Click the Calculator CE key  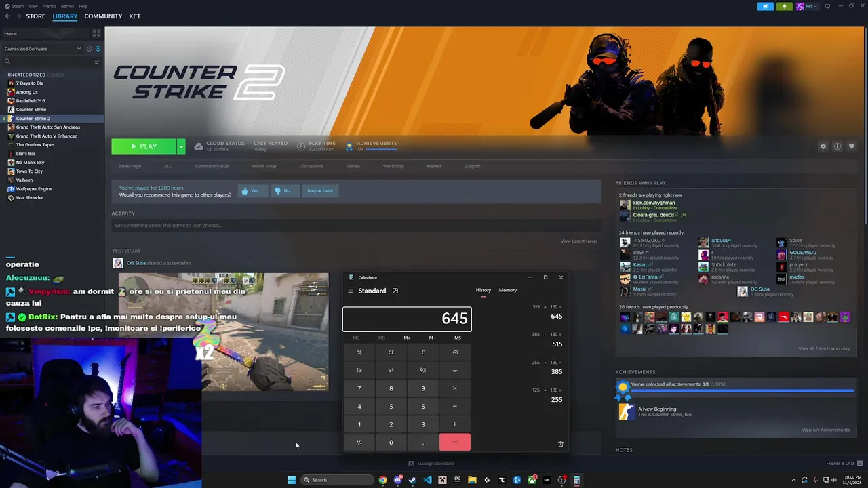click(x=391, y=352)
